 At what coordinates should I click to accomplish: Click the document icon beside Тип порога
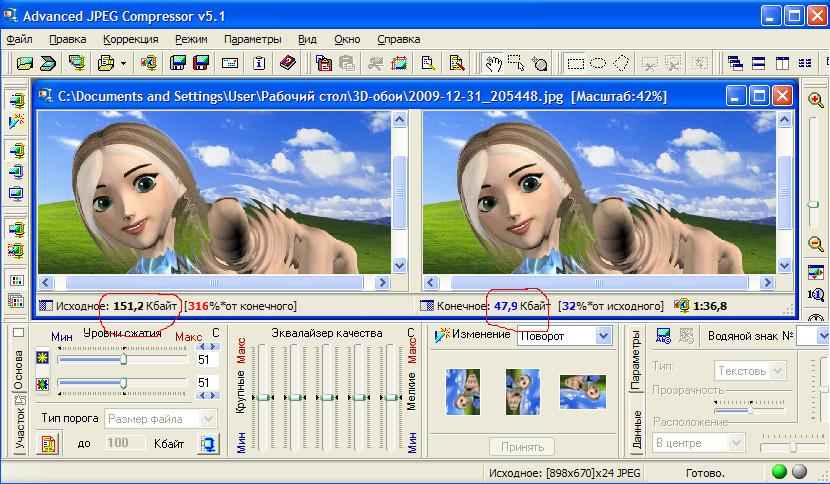(x=48, y=444)
